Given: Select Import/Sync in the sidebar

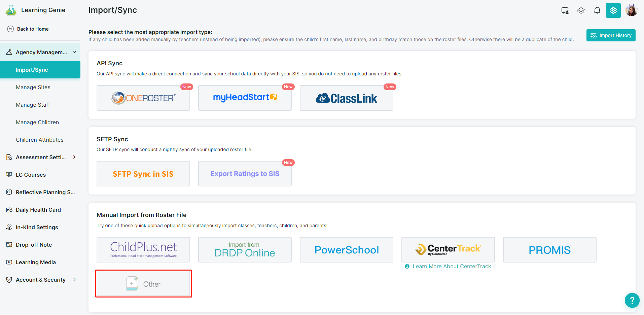Looking at the screenshot, I should coord(40,70).
